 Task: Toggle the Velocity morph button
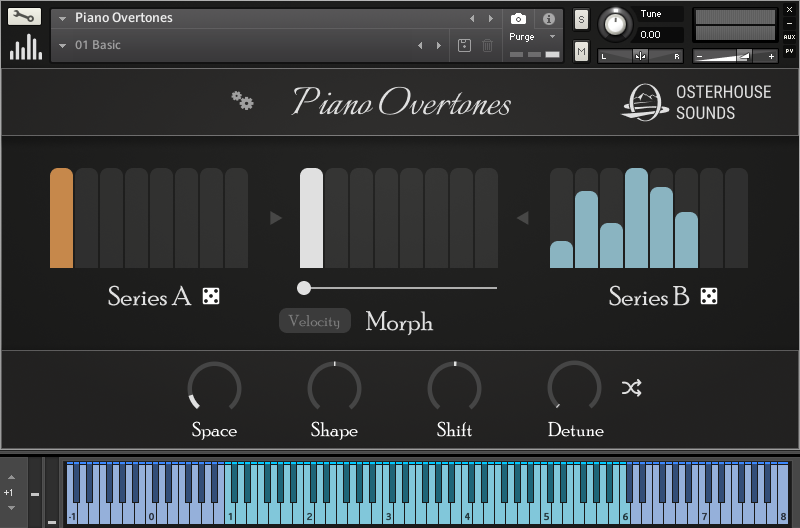(x=314, y=321)
